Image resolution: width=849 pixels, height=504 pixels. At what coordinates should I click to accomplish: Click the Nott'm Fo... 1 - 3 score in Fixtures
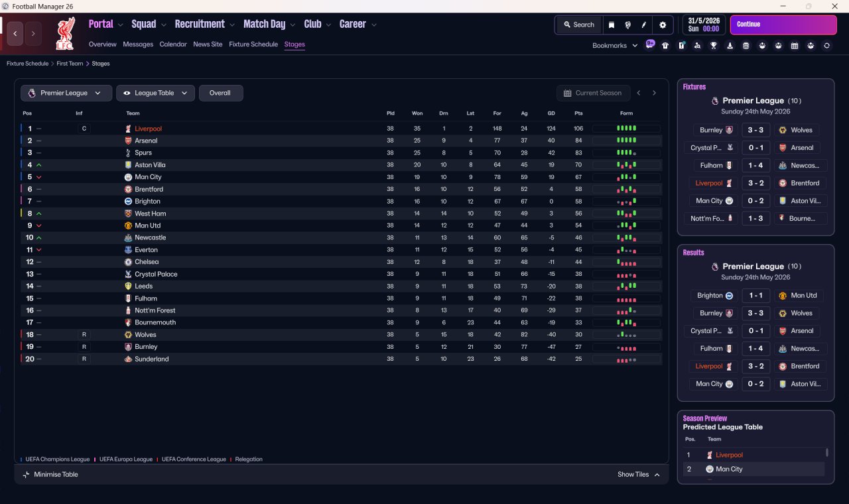click(755, 218)
